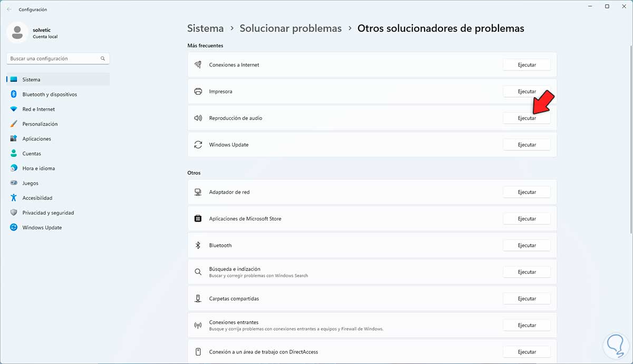Open Accesibilidad figure icon
The image size is (633, 364).
tap(14, 198)
